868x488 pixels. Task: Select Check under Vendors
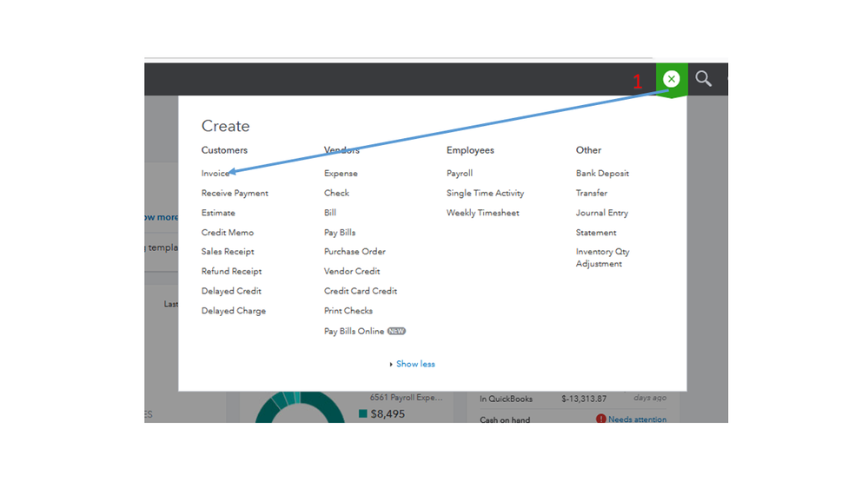click(336, 193)
